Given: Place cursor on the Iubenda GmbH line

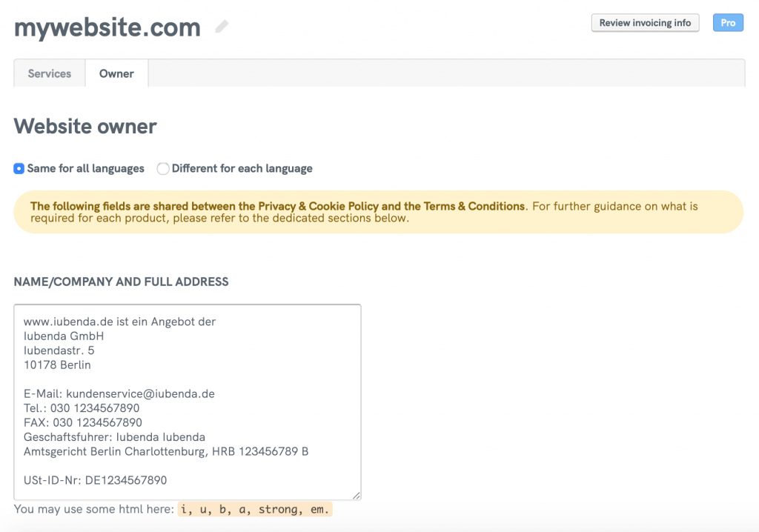Looking at the screenshot, I should (64, 336).
